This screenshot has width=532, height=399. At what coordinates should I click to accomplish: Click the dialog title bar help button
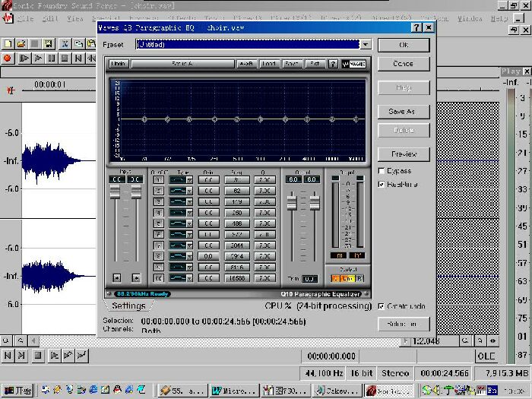[416, 27]
